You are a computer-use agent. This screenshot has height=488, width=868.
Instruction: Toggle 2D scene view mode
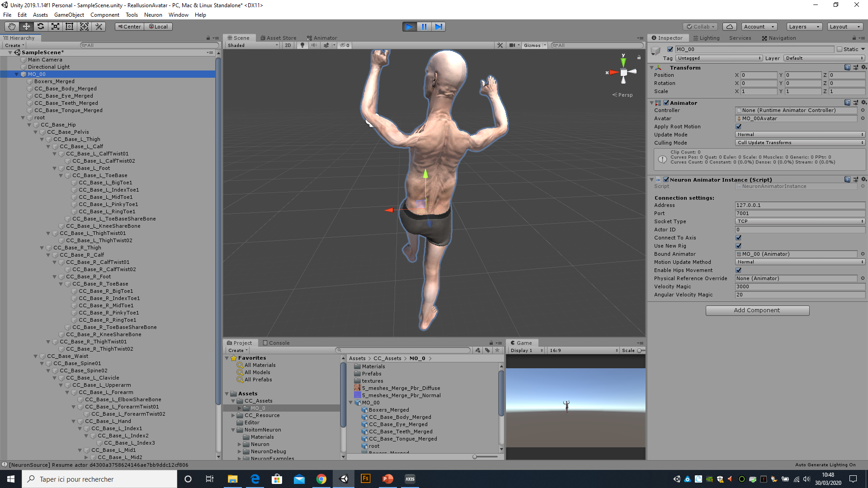point(288,45)
